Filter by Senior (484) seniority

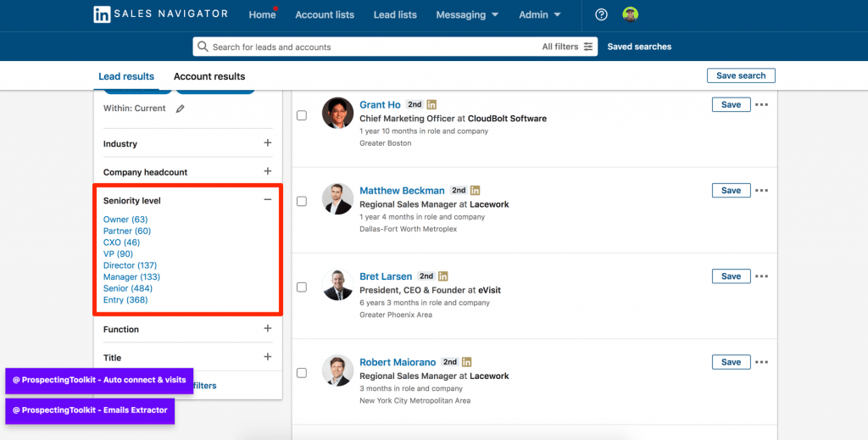click(128, 288)
